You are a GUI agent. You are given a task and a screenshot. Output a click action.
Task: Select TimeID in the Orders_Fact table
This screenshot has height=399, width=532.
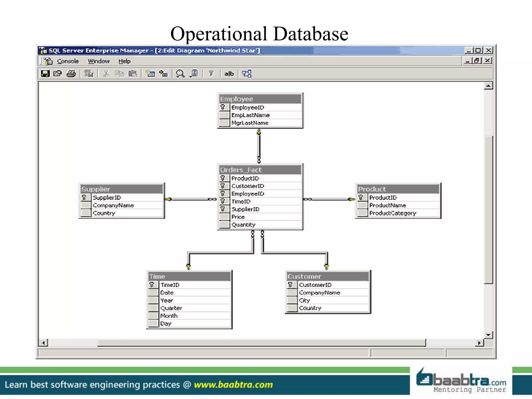(x=260, y=201)
